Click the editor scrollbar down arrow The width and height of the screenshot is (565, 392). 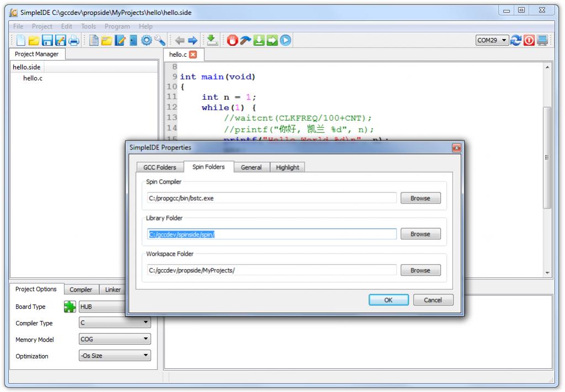547,273
